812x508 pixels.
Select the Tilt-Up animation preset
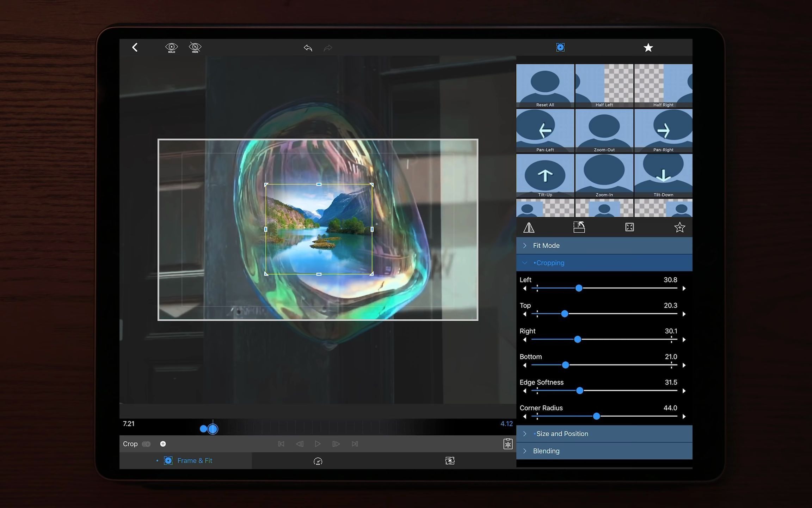[x=544, y=176]
